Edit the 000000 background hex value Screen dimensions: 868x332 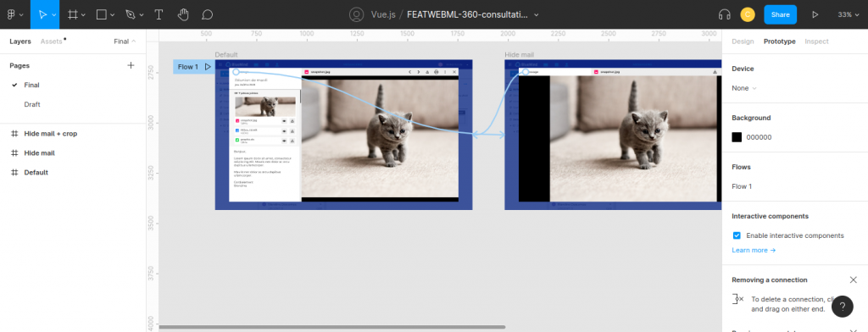(759, 137)
